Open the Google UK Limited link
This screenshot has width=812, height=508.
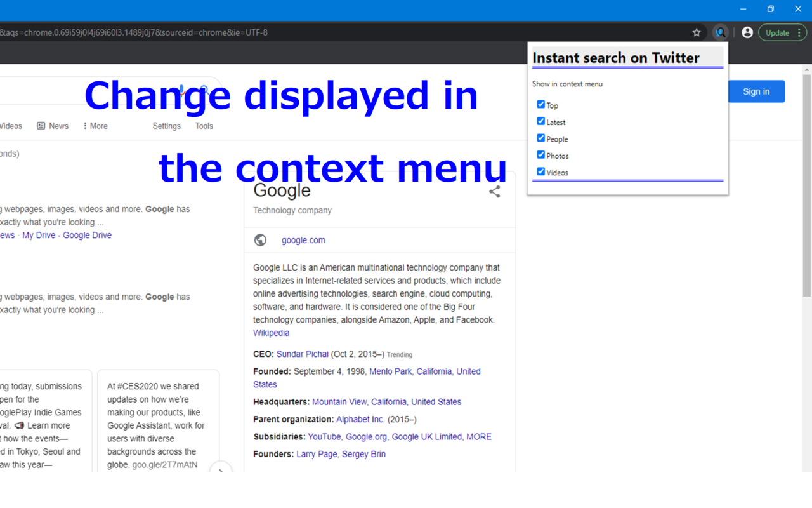tap(426, 437)
